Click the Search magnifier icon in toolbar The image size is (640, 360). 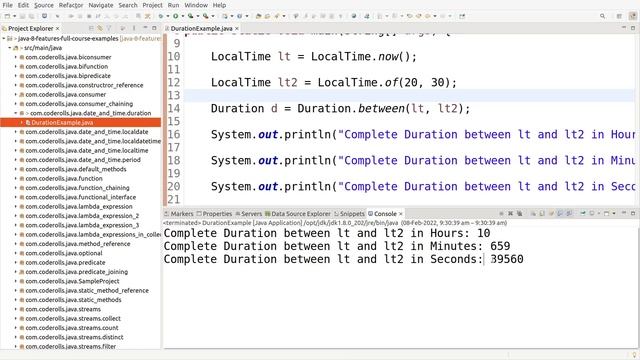click(x=602, y=16)
